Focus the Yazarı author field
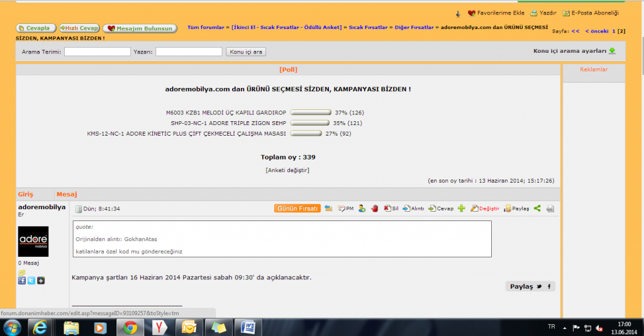This screenshot has width=644, height=336. [189, 51]
